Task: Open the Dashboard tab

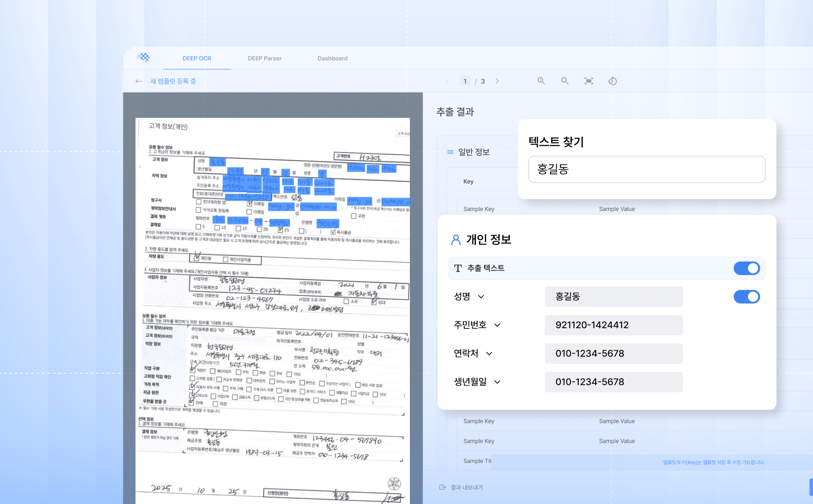Action: coord(332,58)
